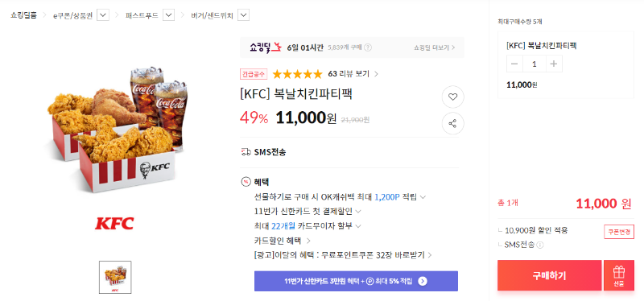
Task: Click the 쿠폰변경 button
Action: pos(618,231)
